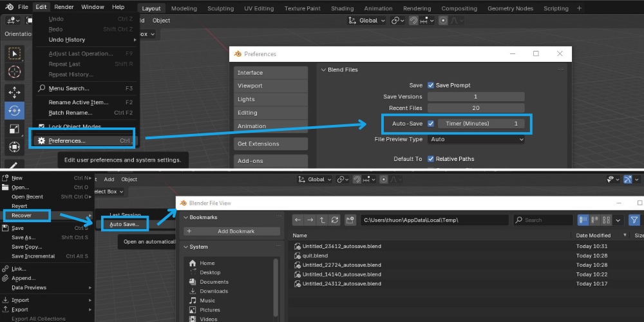
Task: Open the File Preview Type dropdown
Action: (476, 139)
